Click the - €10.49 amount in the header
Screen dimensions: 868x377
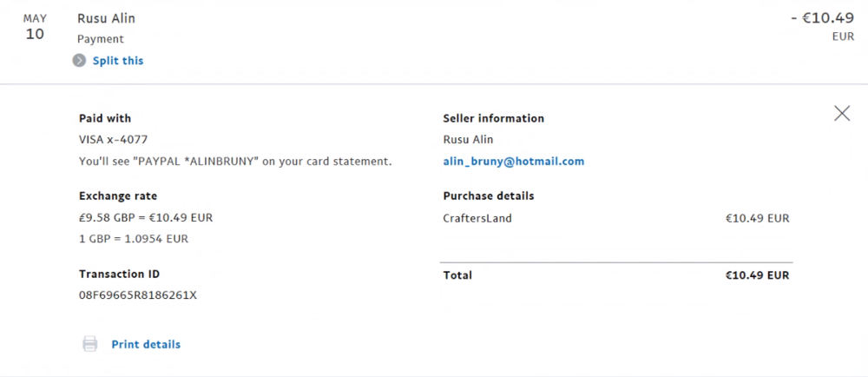pos(822,18)
